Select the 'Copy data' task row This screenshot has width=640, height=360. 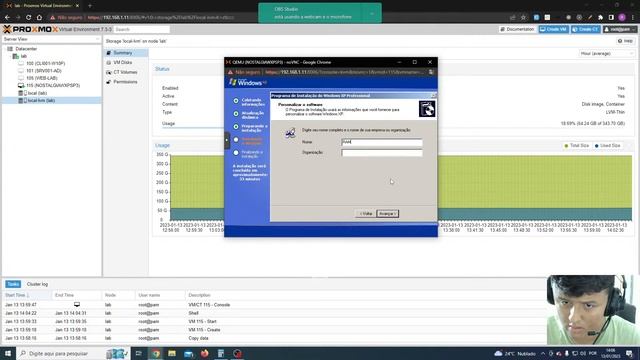coord(273,338)
